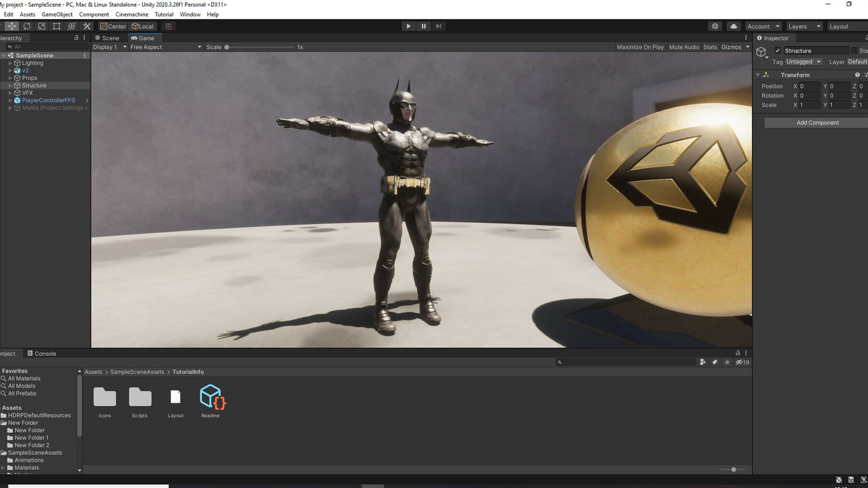Open Hierarchy panel options menu
868x488 pixels.
[84, 38]
